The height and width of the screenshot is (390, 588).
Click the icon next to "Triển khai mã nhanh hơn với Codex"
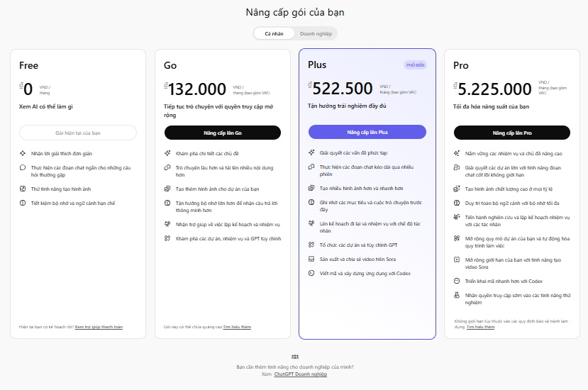pyautogui.click(x=457, y=281)
